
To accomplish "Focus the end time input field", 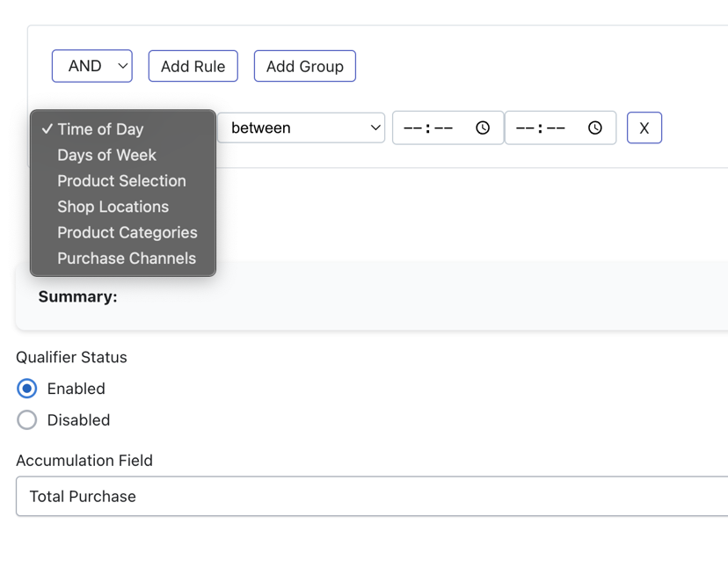I will (560, 127).
